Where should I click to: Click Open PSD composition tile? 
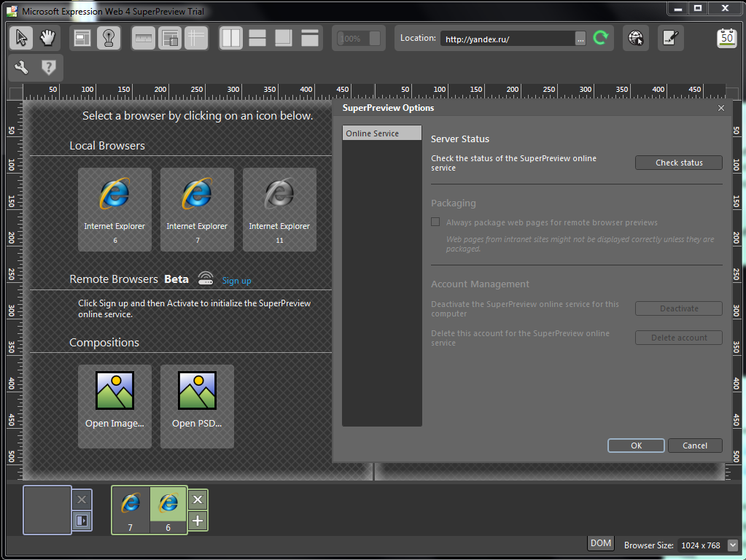click(x=197, y=406)
